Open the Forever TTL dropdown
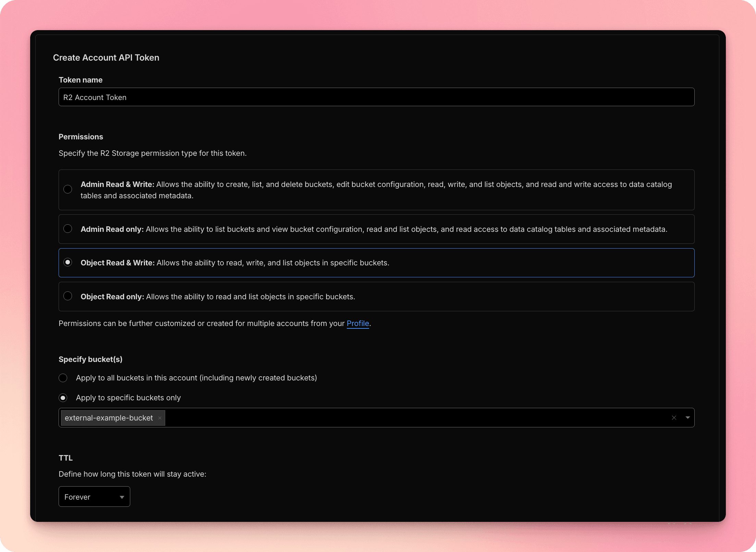756x552 pixels. pyautogui.click(x=94, y=497)
